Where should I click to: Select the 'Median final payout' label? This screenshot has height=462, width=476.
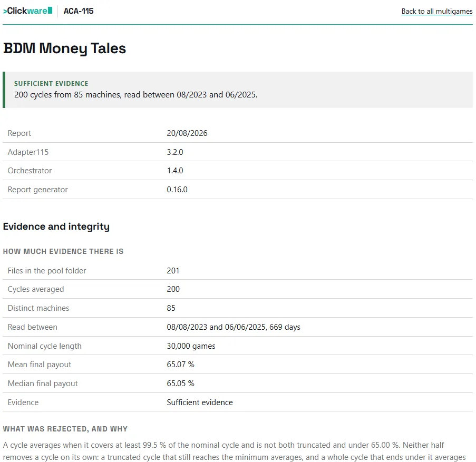[x=43, y=384]
